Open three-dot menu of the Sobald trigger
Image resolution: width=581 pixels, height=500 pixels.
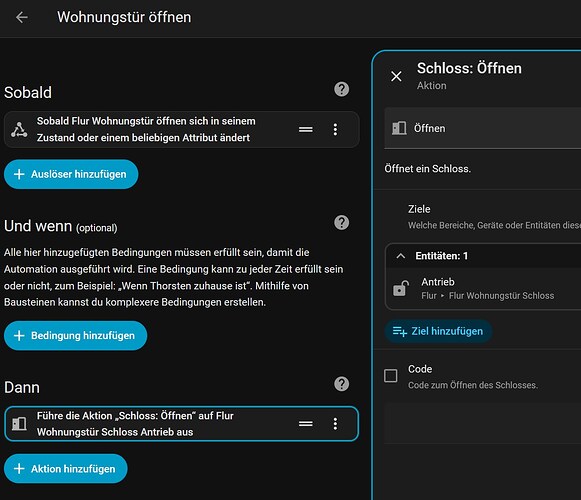click(335, 129)
